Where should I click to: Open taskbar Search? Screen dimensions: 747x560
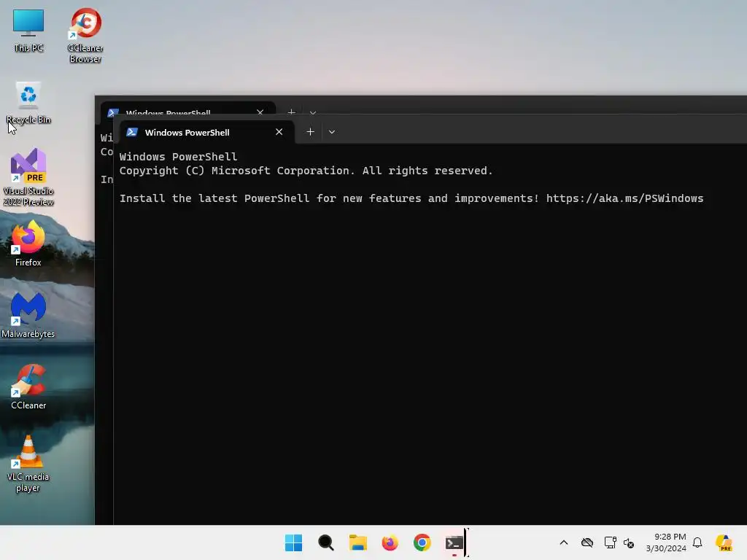tap(326, 542)
